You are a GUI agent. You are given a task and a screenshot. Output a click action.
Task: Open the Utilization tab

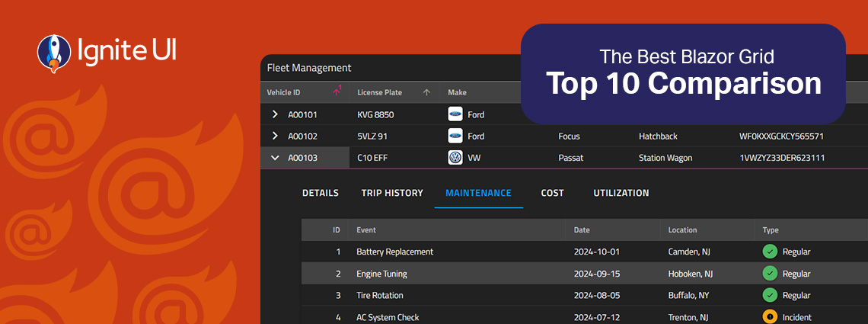[x=621, y=193]
